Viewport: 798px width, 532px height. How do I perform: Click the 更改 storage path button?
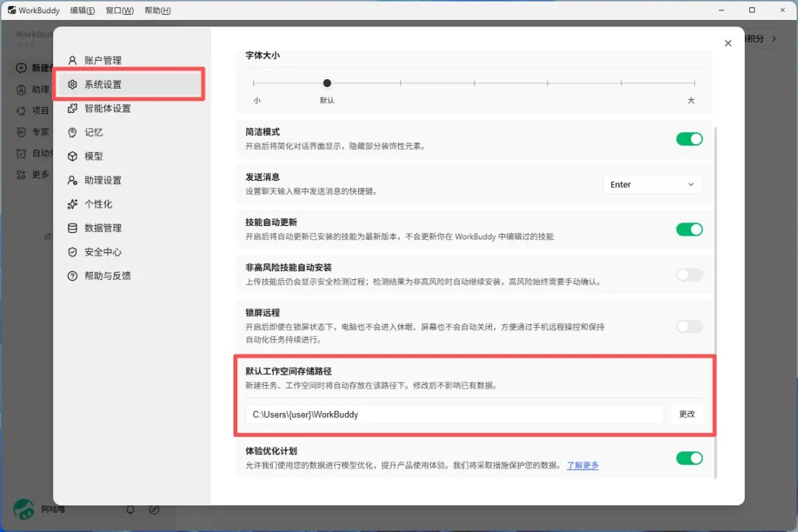tap(686, 414)
